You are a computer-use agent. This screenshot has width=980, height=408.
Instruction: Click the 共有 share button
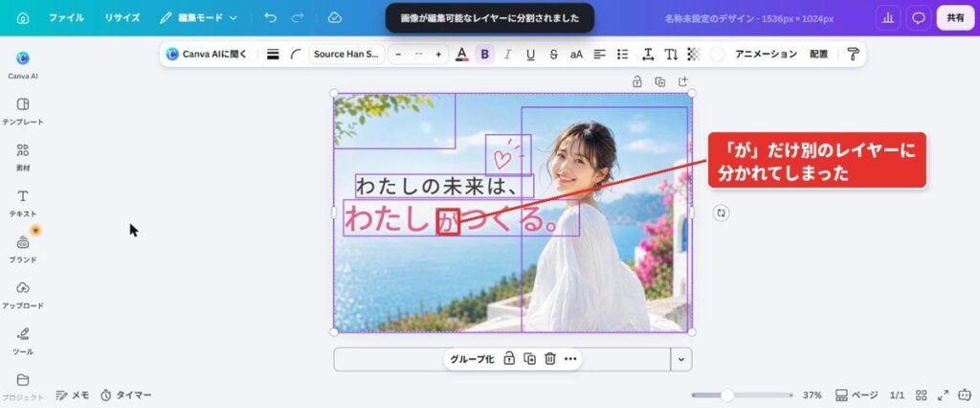(955, 18)
